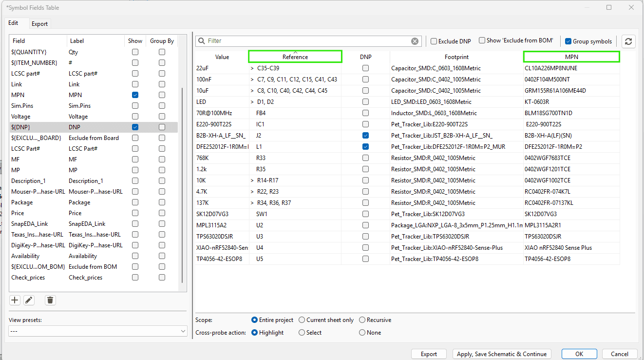Add a new field with the plus icon
The width and height of the screenshot is (644, 360).
click(15, 300)
